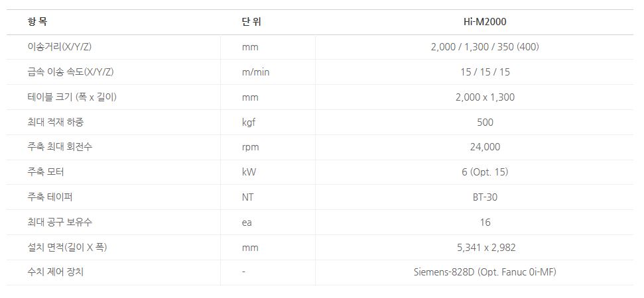Image resolution: width=644 pixels, height=298 pixels.
Task: Select the 최대 공구 보유수 row label
Action: coord(60,223)
